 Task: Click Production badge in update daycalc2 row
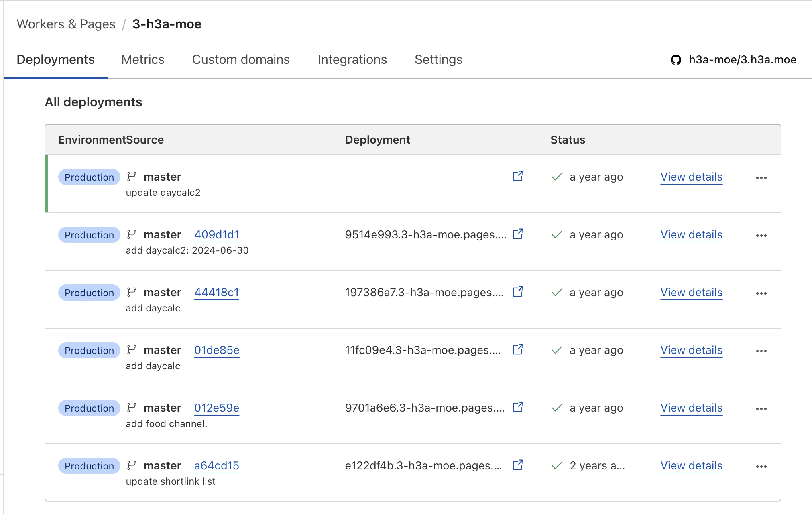(x=89, y=177)
